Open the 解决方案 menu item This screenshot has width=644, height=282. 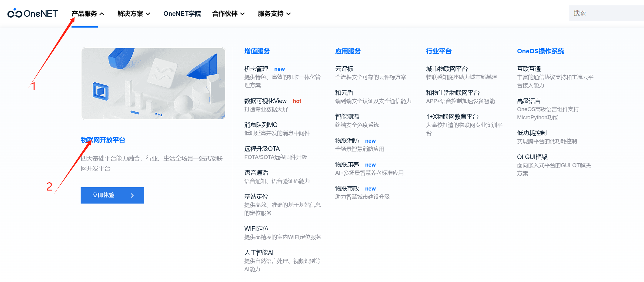pyautogui.click(x=130, y=14)
